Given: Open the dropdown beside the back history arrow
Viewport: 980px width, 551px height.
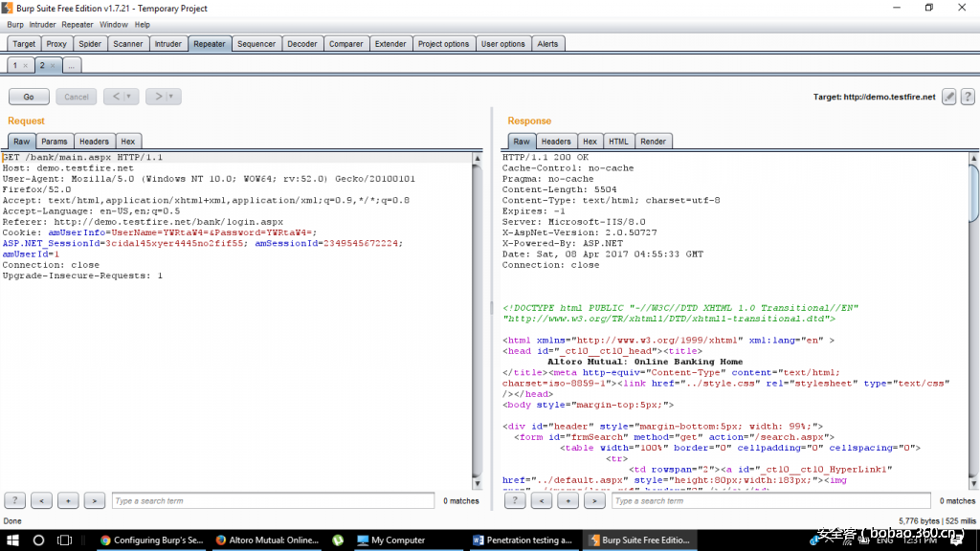Looking at the screenshot, I should tap(128, 96).
